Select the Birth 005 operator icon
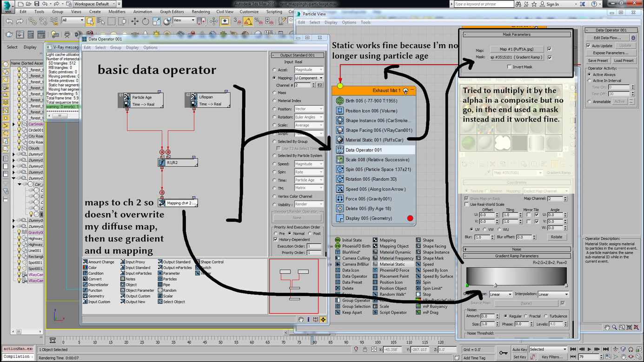Image resolution: width=644 pixels, height=362 pixels. [340, 101]
